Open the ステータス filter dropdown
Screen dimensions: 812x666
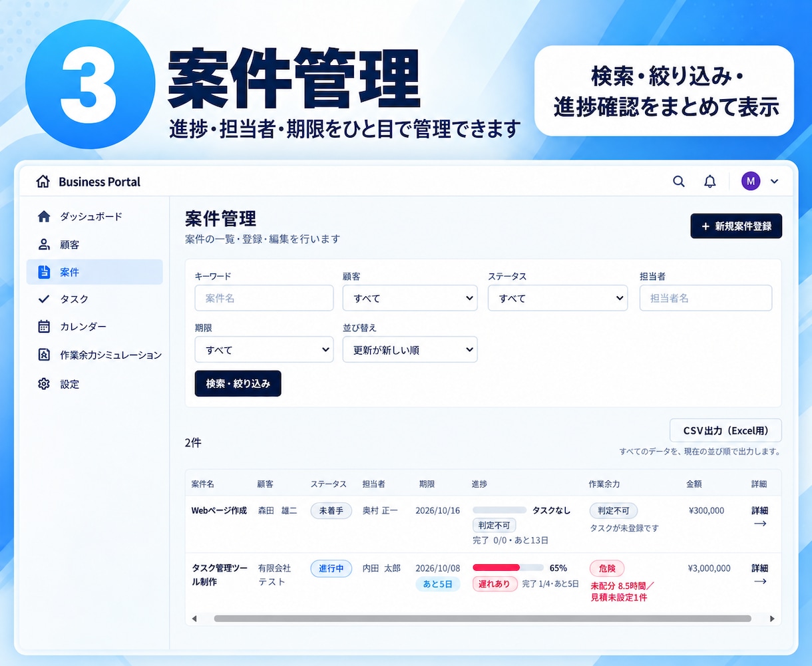click(558, 298)
